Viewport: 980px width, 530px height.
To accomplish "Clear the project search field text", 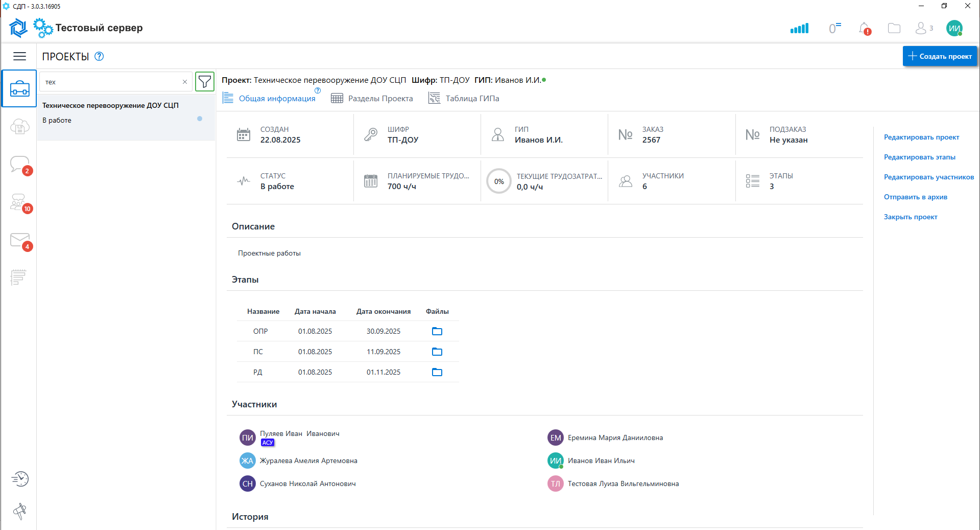I will tap(185, 82).
